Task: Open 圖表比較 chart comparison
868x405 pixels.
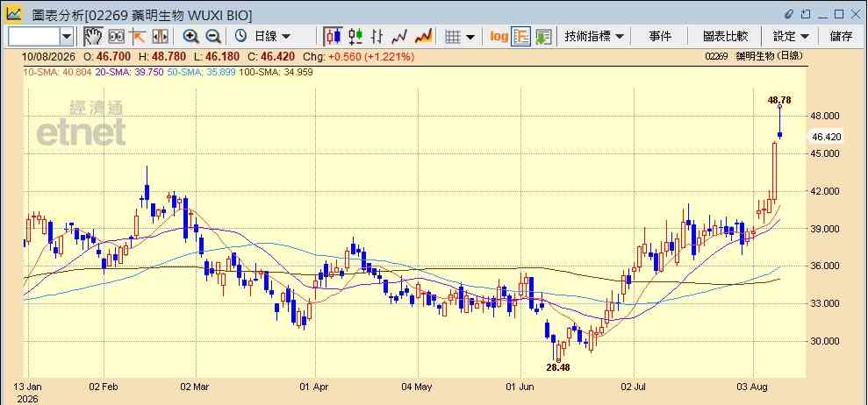Action: pos(725,37)
